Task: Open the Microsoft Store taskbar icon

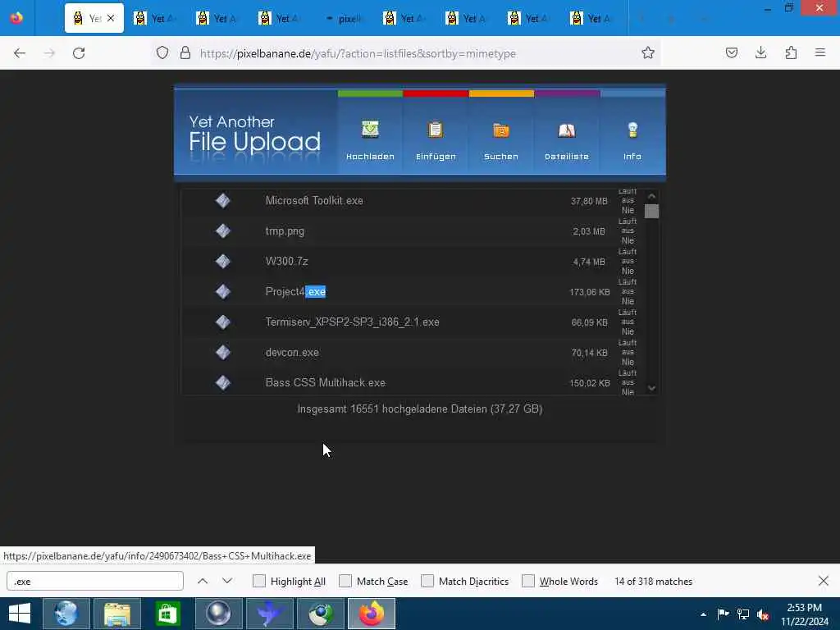Action: click(167, 614)
